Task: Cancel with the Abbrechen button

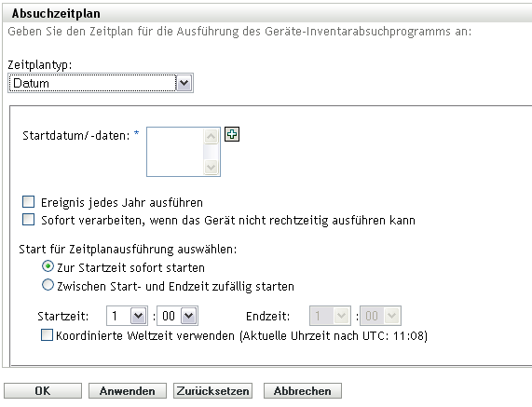Action: click(303, 391)
